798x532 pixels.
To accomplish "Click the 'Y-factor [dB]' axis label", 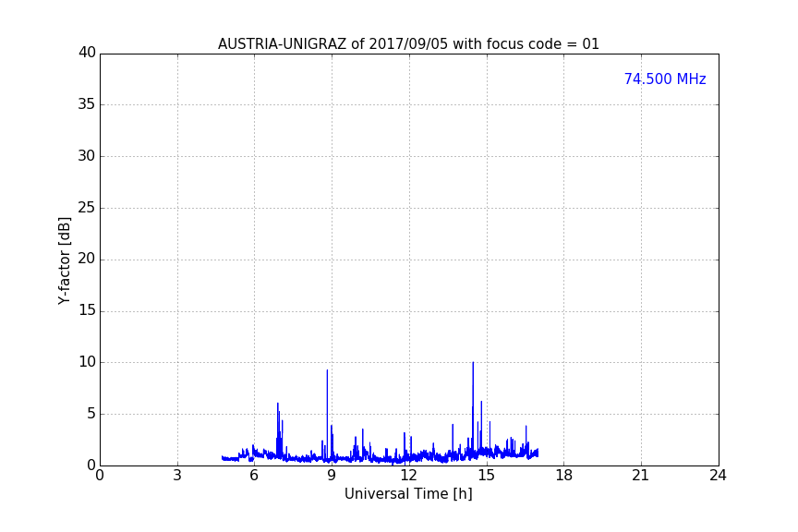I will pyautogui.click(x=64, y=260).
